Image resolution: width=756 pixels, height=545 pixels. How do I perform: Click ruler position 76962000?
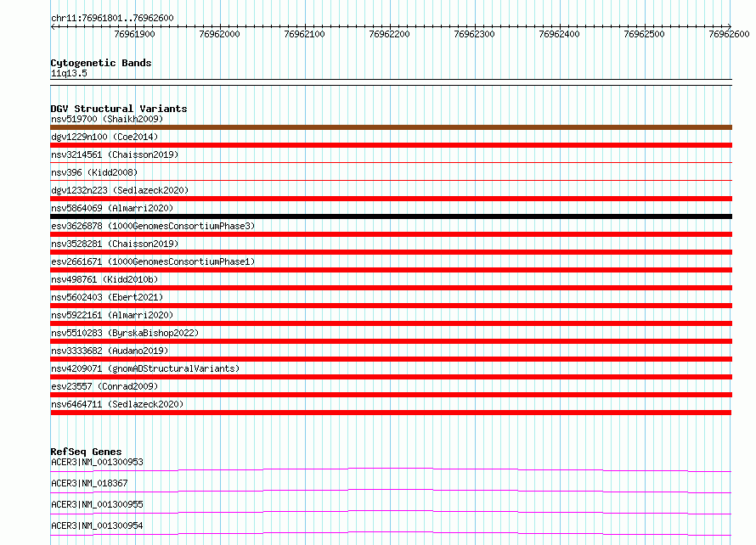[219, 34]
